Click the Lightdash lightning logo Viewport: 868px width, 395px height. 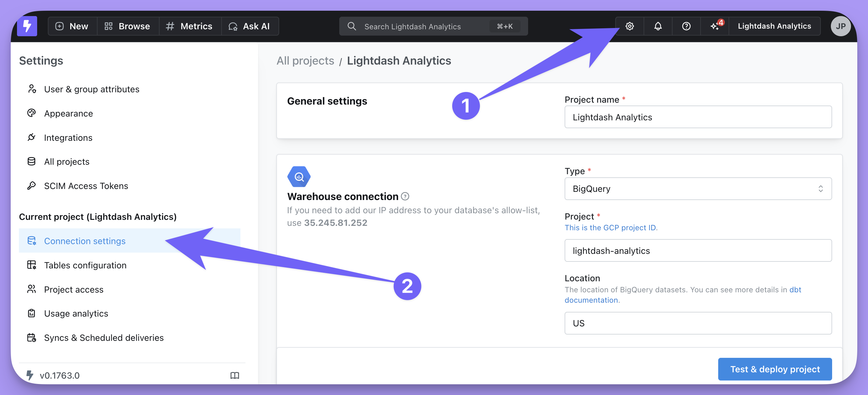(x=27, y=26)
